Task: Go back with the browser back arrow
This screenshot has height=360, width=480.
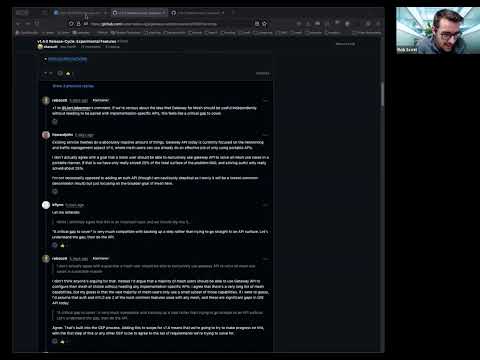Action: [x=19, y=24]
